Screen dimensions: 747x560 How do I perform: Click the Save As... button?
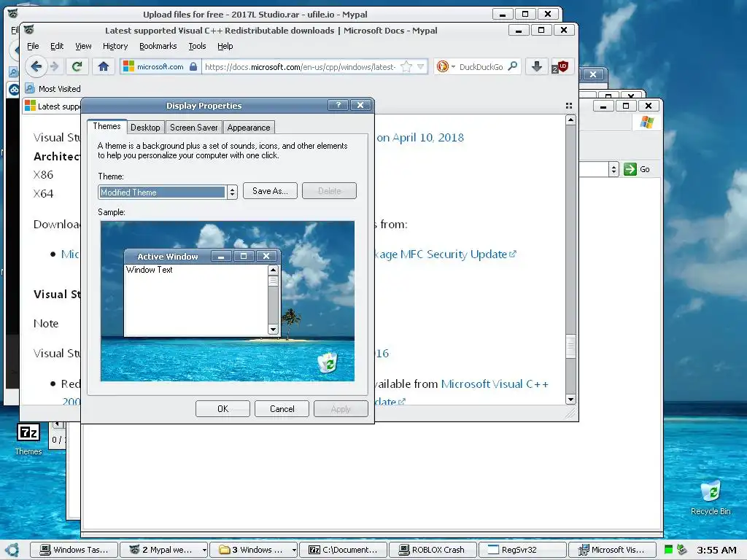pyautogui.click(x=270, y=191)
